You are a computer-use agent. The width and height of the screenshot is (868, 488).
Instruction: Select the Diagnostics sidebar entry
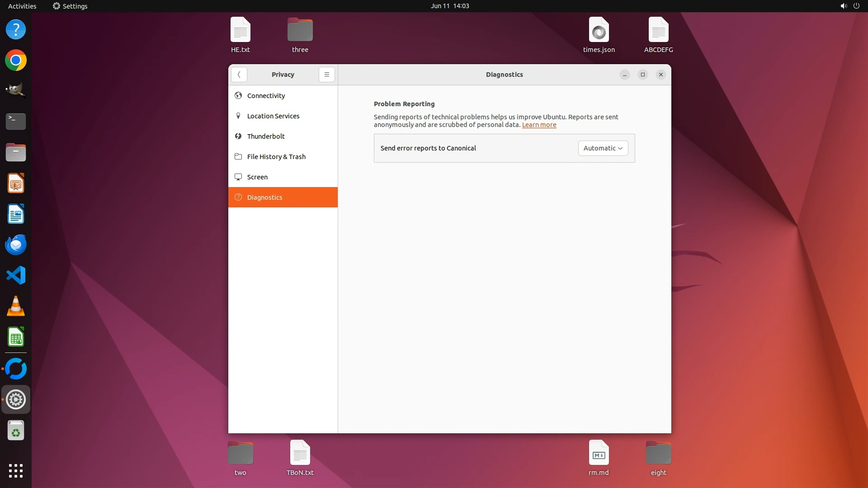tap(264, 197)
